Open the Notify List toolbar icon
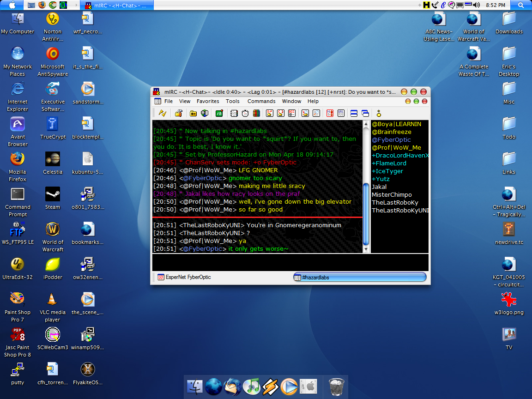The height and width of the screenshot is (399, 532). (x=329, y=113)
